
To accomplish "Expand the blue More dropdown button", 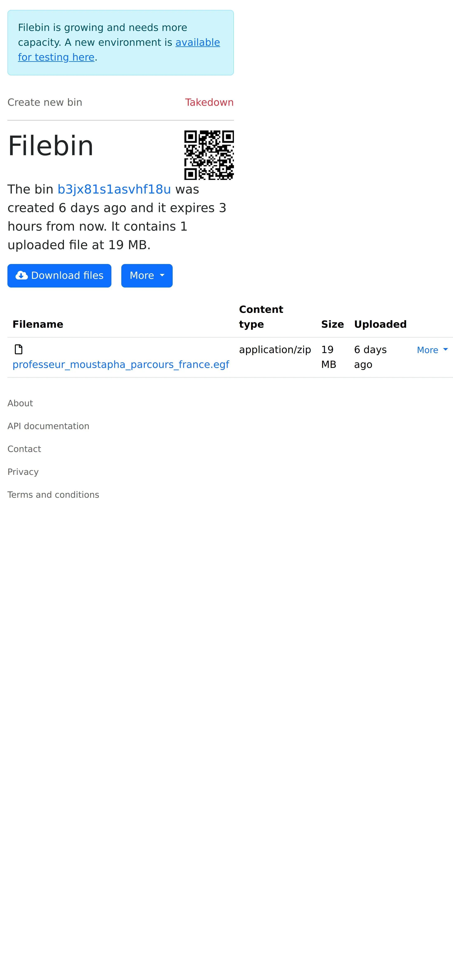I will [146, 275].
